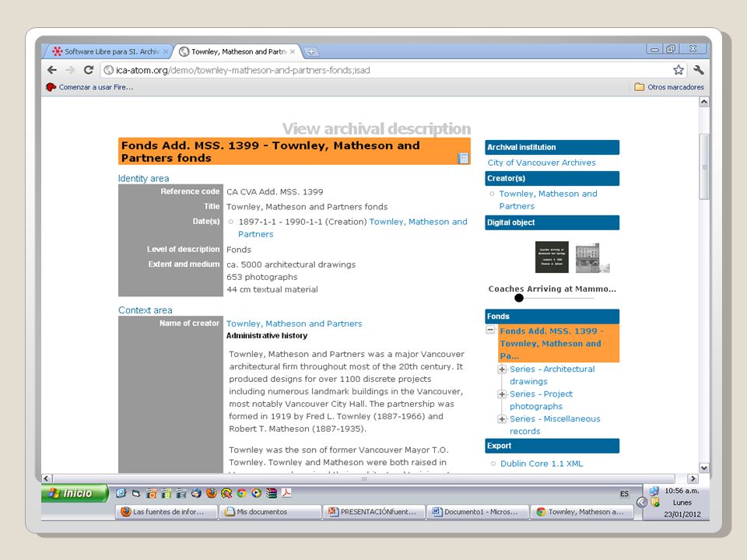This screenshot has width=747, height=560.
Task: Close the Townley, Matheson tab
Action: point(292,51)
